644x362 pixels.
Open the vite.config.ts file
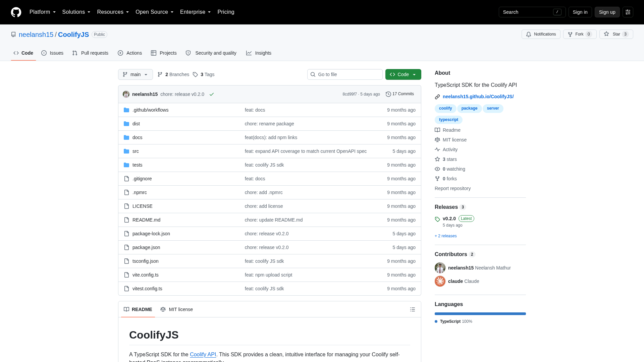coord(146,275)
